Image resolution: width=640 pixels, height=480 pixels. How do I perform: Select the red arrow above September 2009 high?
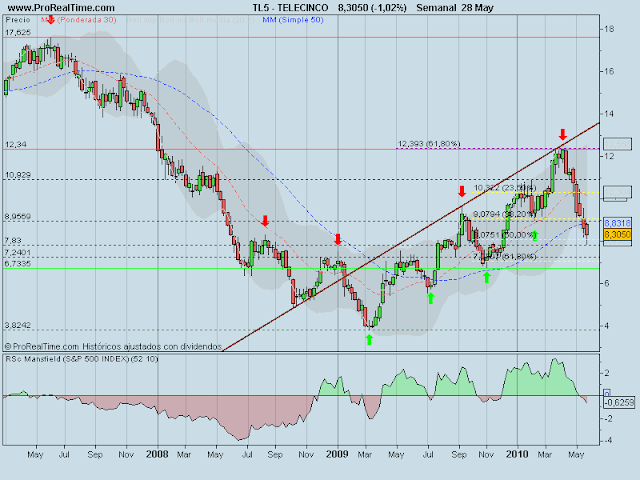click(x=462, y=191)
